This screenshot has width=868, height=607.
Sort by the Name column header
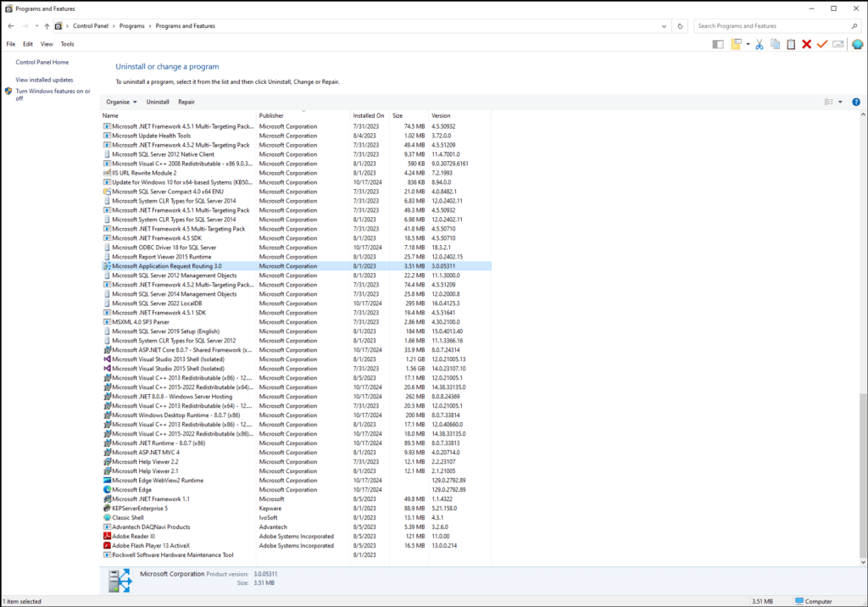click(x=178, y=116)
